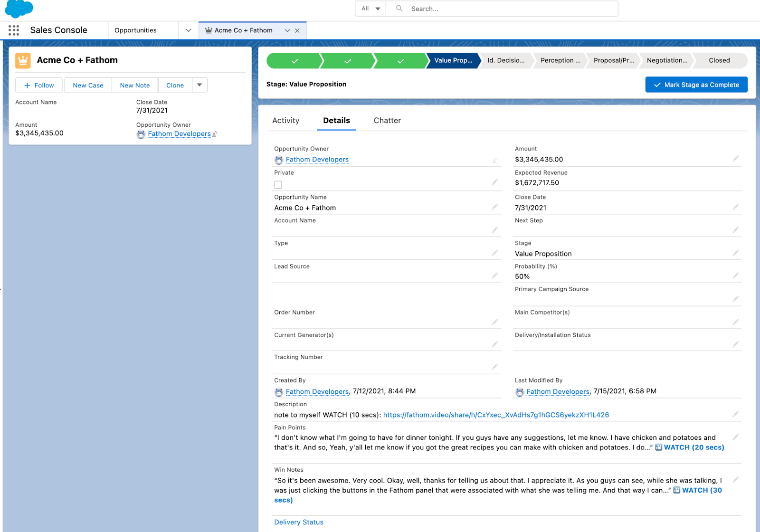Open Fathom Developers link in highlights panel
This screenshot has width=760, height=532.
[x=179, y=134]
